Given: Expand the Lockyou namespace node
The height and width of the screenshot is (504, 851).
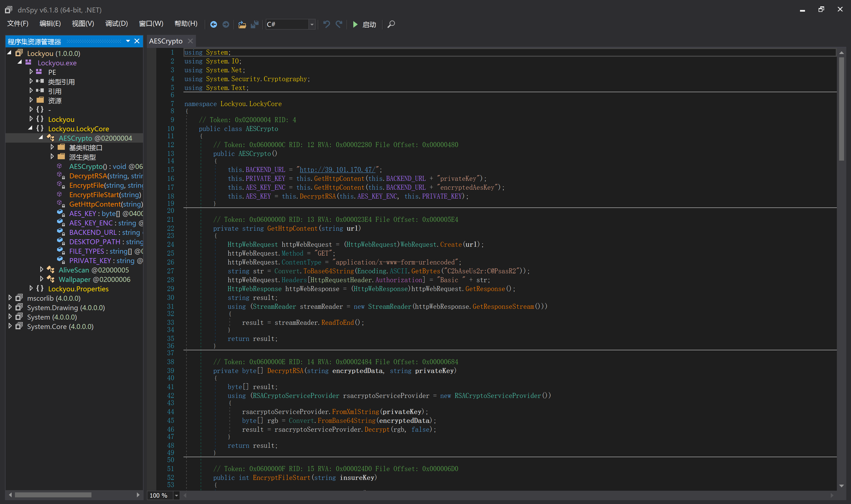Looking at the screenshot, I should coord(31,119).
